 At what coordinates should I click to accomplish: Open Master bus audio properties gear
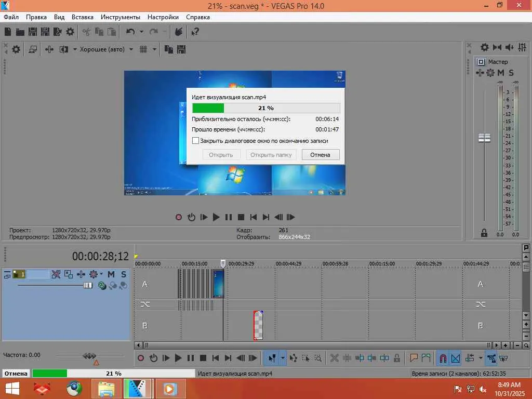click(x=485, y=47)
